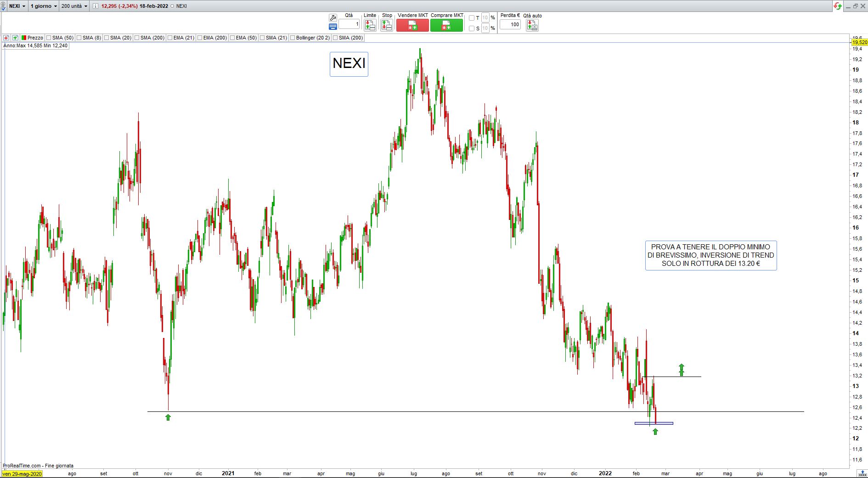This screenshot has width=868, height=478.
Task: Close the NEXI chart window
Action: (863, 6)
